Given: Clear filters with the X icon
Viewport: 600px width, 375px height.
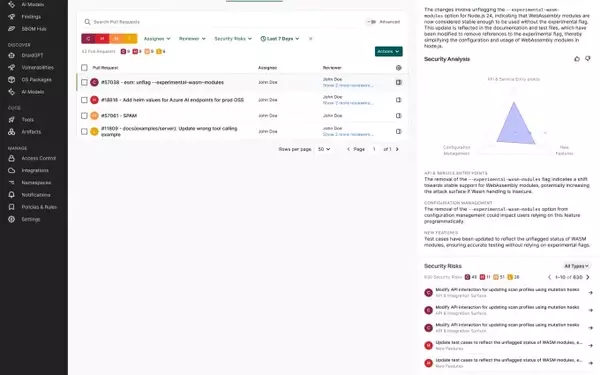Looking at the screenshot, I should point(311,39).
